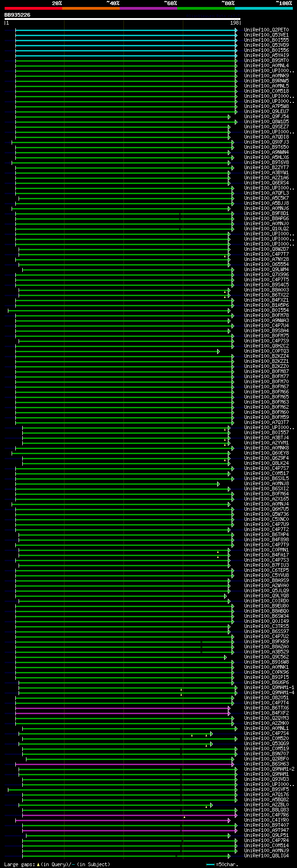This screenshot has height=868, width=297.
Task: Select UniRef100_C0M518 in the hit list
Action: 266,91
